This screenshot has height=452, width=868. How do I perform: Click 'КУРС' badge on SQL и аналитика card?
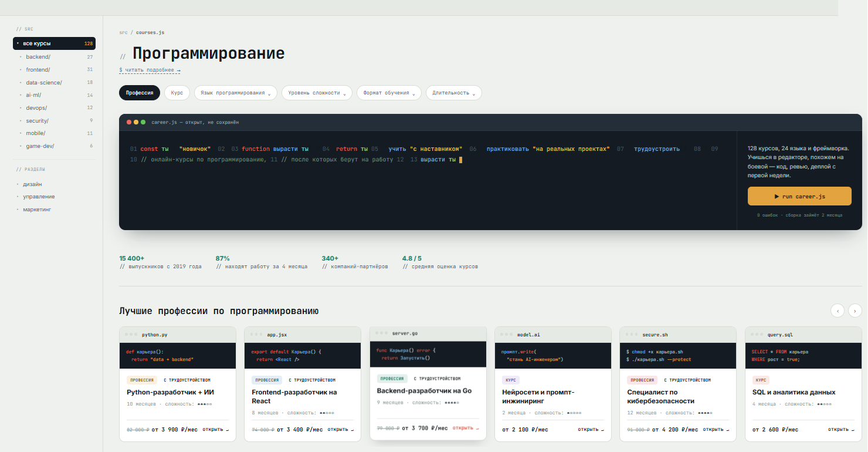tap(761, 380)
